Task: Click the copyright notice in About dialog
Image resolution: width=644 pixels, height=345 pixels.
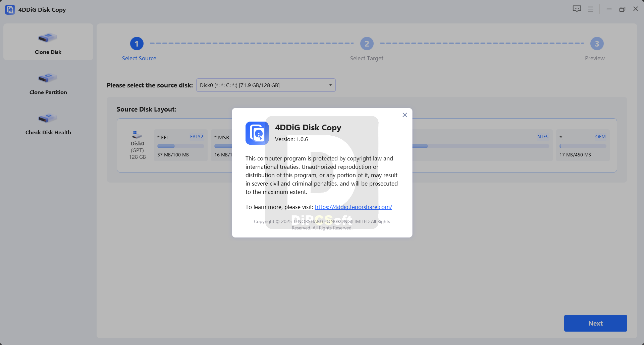Action: point(322,225)
